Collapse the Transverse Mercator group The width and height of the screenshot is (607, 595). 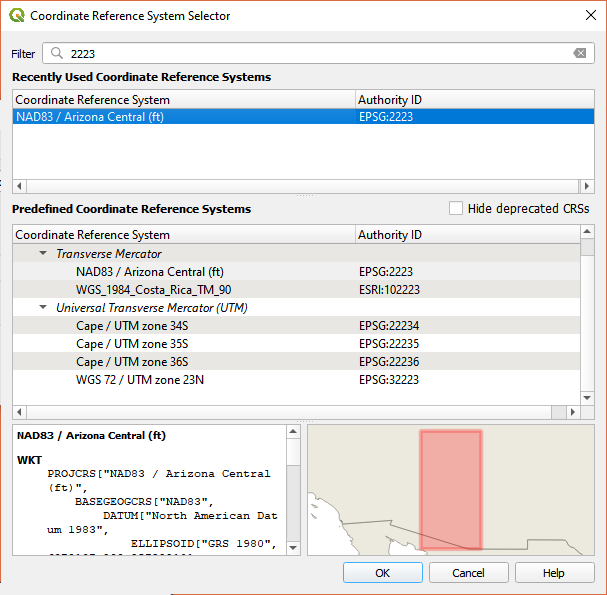tap(43, 254)
